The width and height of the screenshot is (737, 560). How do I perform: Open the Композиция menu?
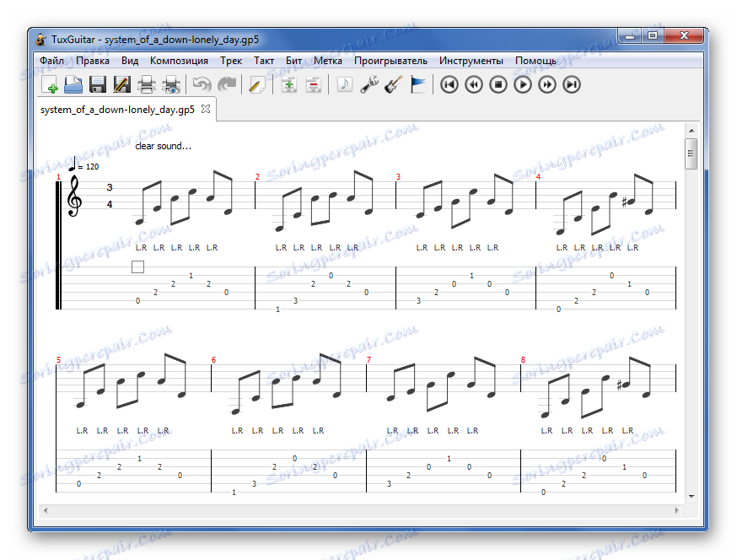pos(179,61)
